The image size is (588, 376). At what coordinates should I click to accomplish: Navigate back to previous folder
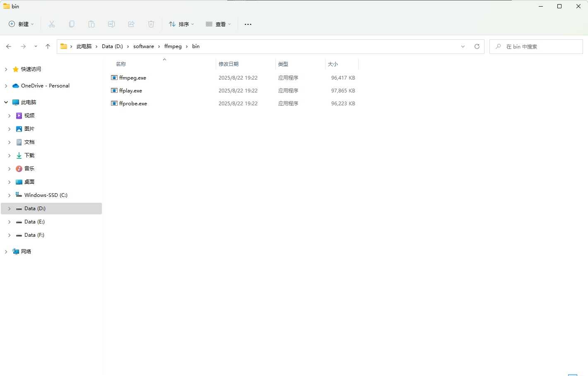point(9,46)
